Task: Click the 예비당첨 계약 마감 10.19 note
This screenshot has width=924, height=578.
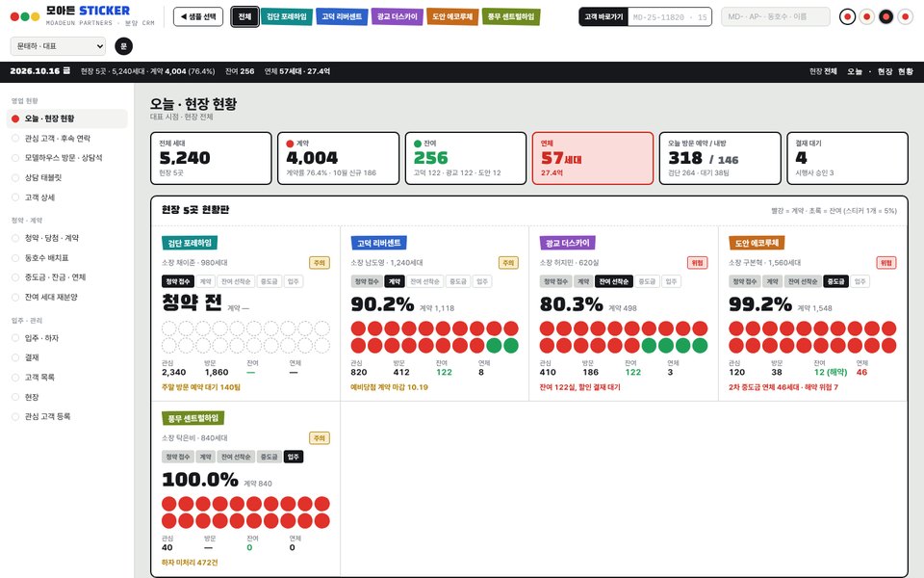Action: [x=389, y=387]
